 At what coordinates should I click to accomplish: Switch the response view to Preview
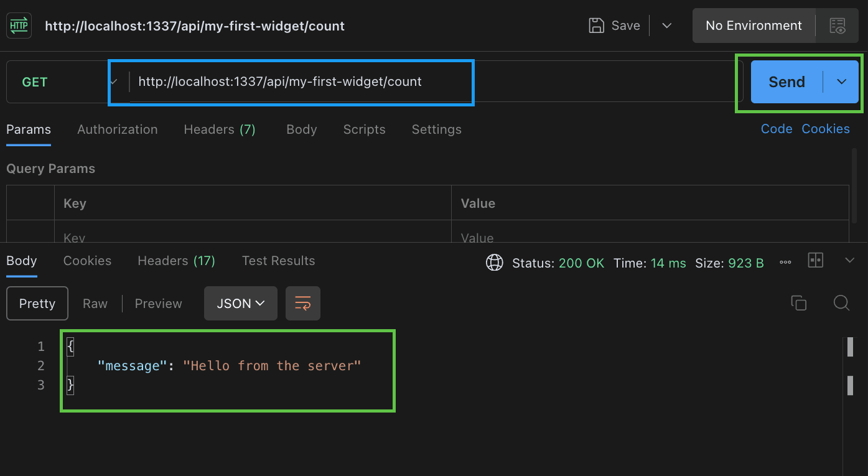(x=158, y=304)
